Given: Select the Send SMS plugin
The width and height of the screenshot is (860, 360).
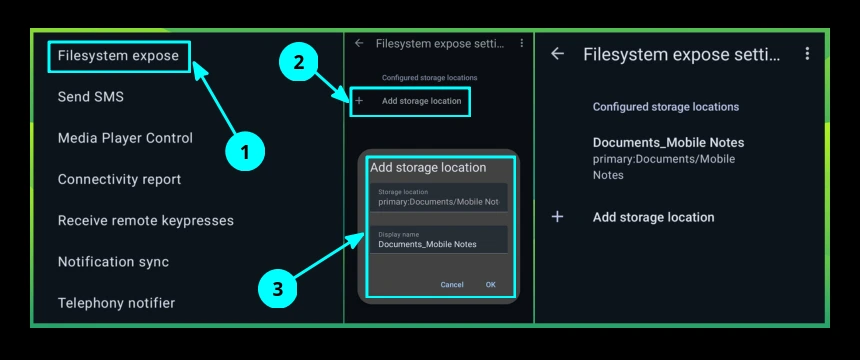Looking at the screenshot, I should tap(90, 97).
